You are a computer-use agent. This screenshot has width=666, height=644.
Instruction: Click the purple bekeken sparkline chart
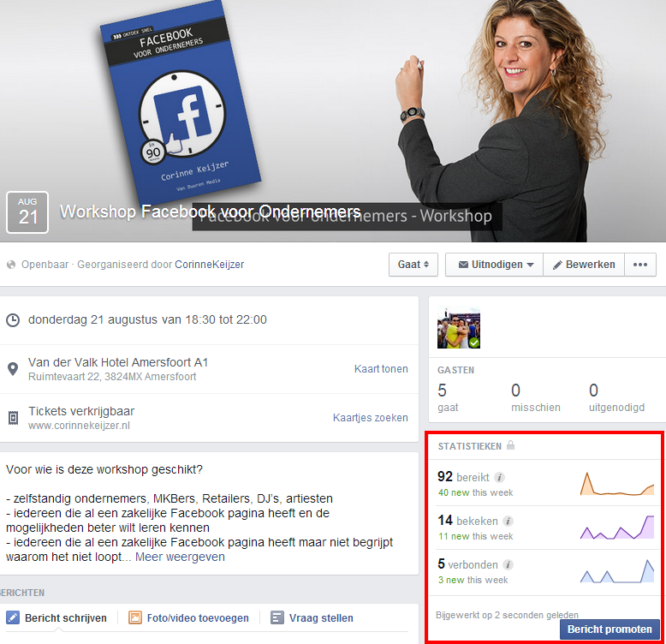tap(617, 528)
